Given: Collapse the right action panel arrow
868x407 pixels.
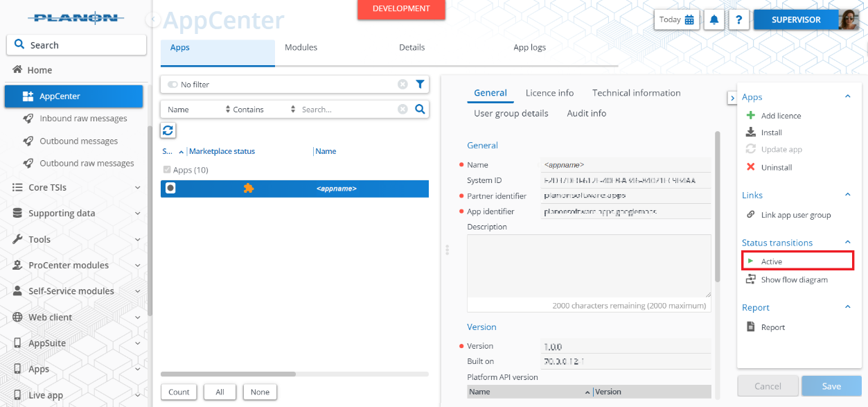Looking at the screenshot, I should [x=732, y=98].
